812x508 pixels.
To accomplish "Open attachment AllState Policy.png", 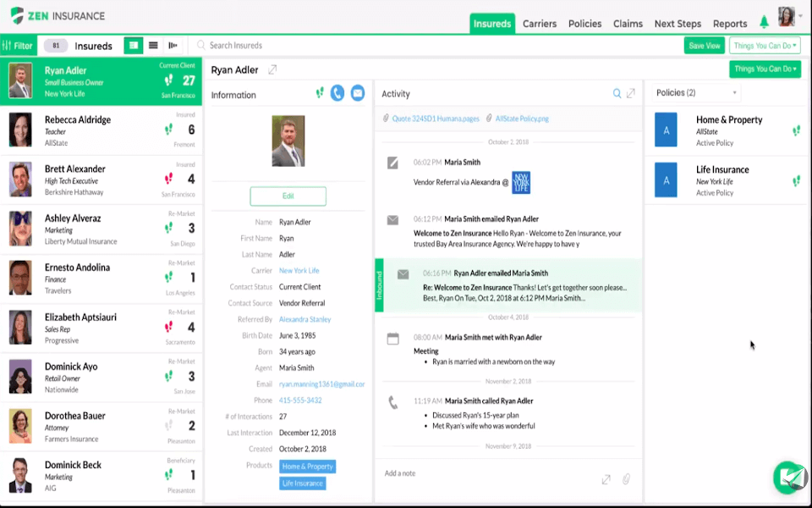I will pyautogui.click(x=522, y=119).
